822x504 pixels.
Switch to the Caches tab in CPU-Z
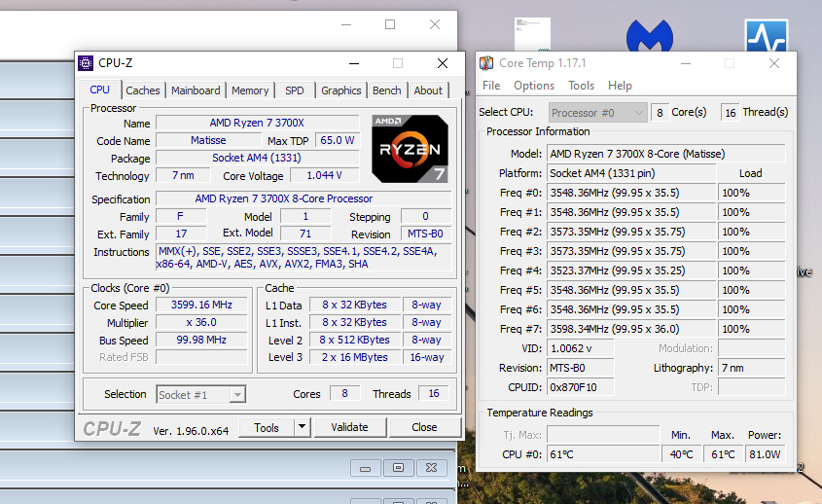tap(143, 90)
